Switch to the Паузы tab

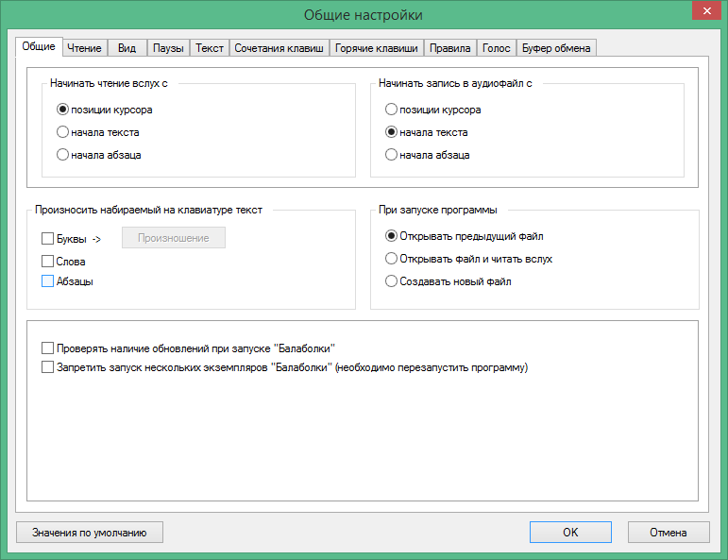point(168,47)
